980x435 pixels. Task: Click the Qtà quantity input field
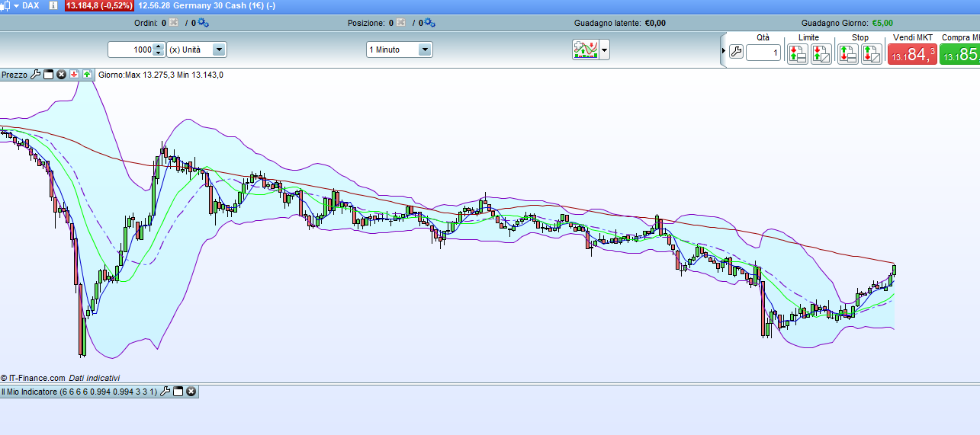763,53
